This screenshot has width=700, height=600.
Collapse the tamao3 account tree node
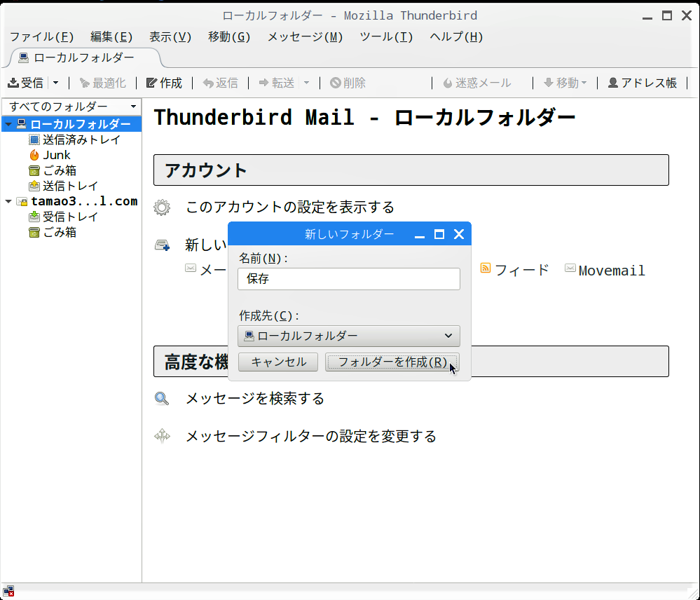8,202
